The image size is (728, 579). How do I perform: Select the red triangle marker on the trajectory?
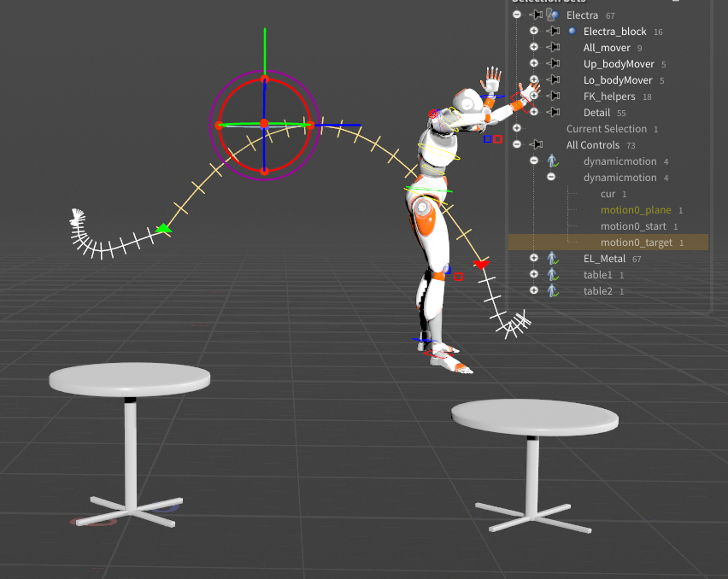click(x=481, y=264)
